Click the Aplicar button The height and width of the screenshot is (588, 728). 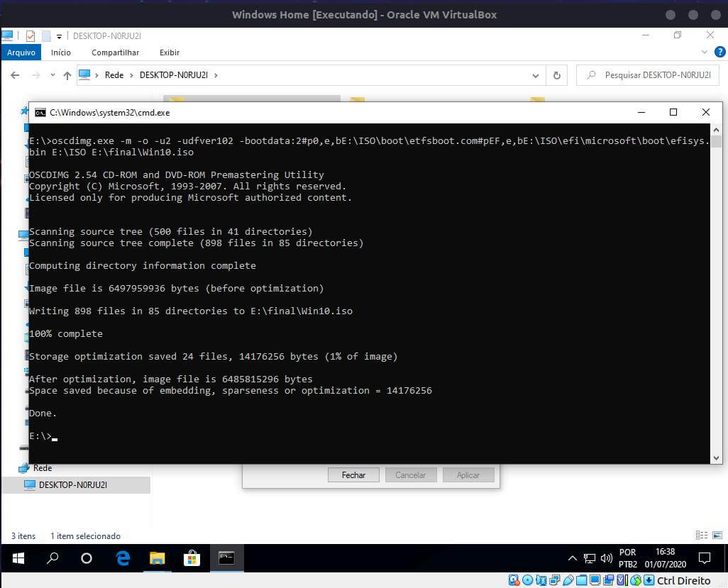click(x=468, y=475)
